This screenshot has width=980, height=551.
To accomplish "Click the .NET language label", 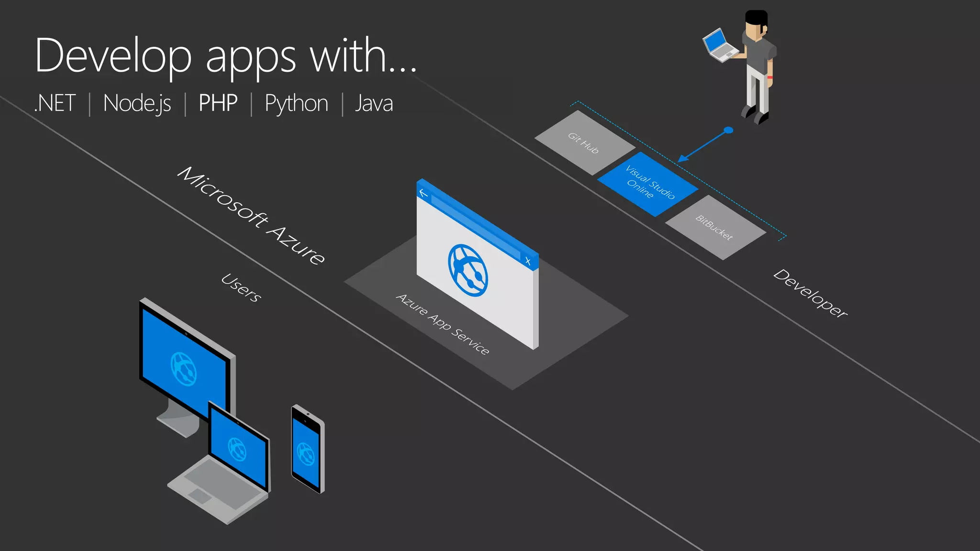I will pos(55,103).
